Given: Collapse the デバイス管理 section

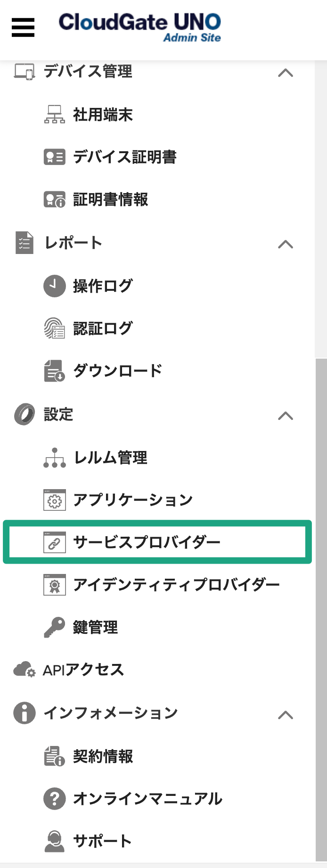Looking at the screenshot, I should pos(286,73).
